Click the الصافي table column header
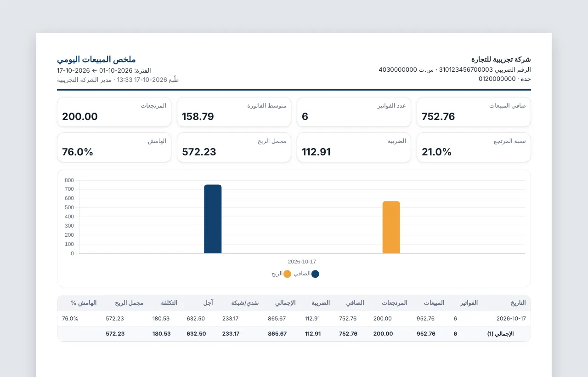Image resolution: width=588 pixels, height=377 pixels. pos(355,303)
